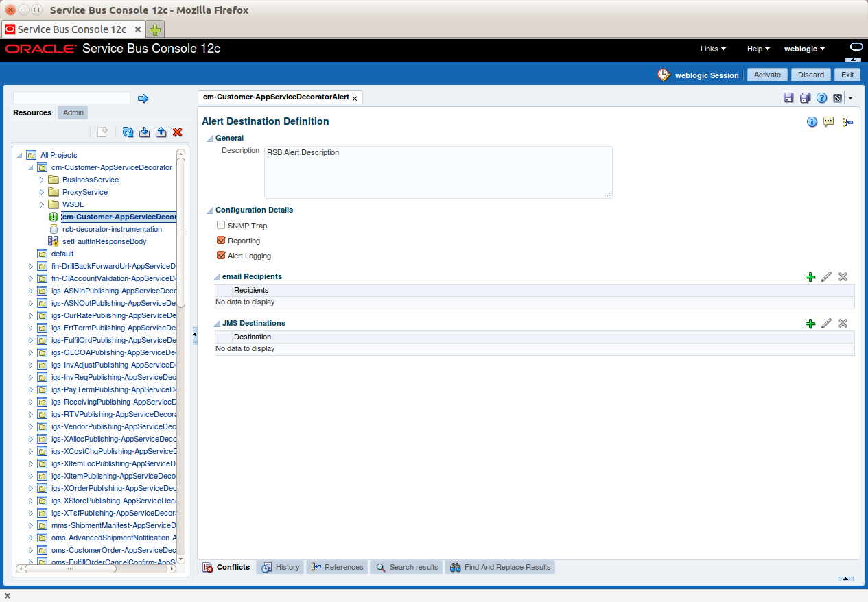Click the rsb-decorator-instrumentation jar icon
The height and width of the screenshot is (602, 868).
point(54,229)
